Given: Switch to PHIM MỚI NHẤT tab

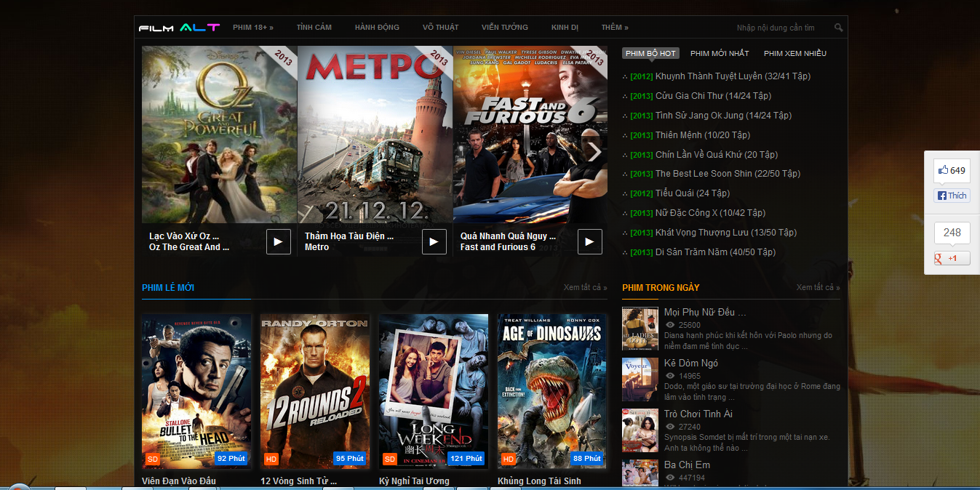Looking at the screenshot, I should point(720,53).
